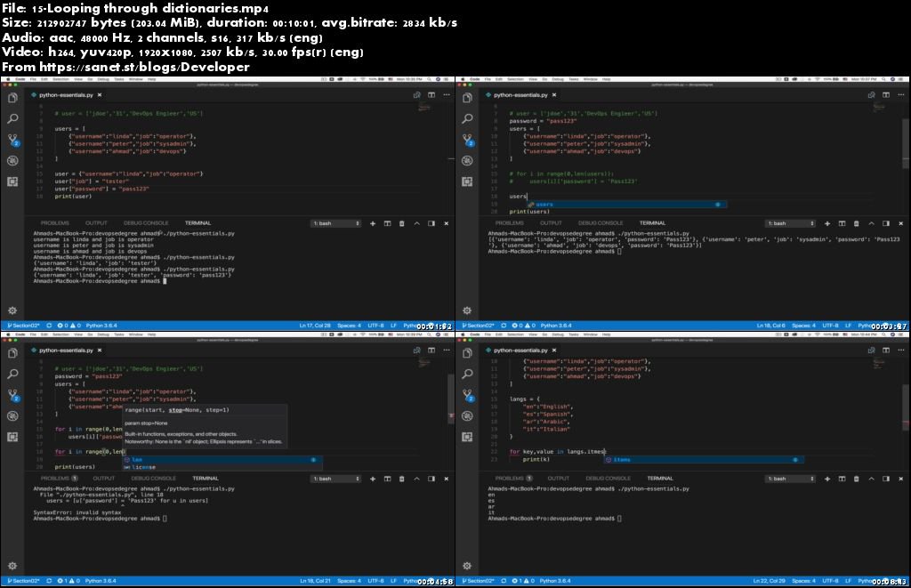Image resolution: width=911 pixels, height=588 pixels.
Task: Add new terminal in the 08:43 frame
Action: pyautogui.click(x=826, y=479)
